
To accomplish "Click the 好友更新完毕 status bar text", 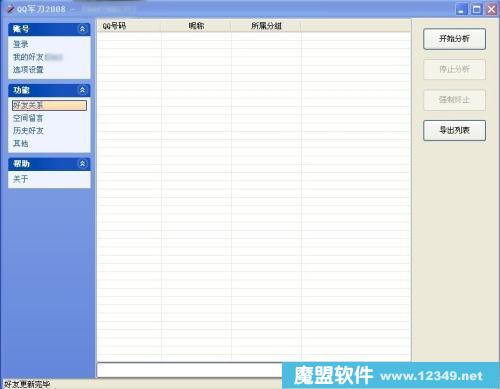I will pos(27,384).
